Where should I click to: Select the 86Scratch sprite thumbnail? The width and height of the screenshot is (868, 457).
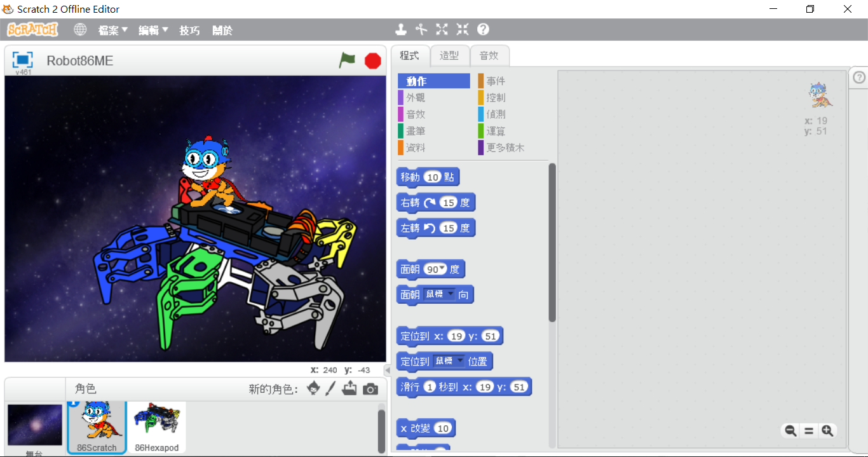[x=97, y=428]
